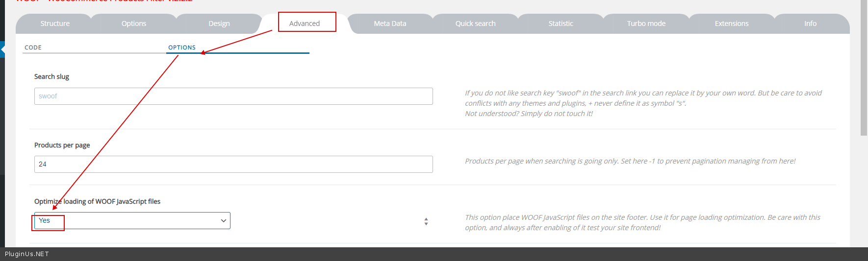
Task: Switch to the CODE sub-tab
Action: pos(33,47)
